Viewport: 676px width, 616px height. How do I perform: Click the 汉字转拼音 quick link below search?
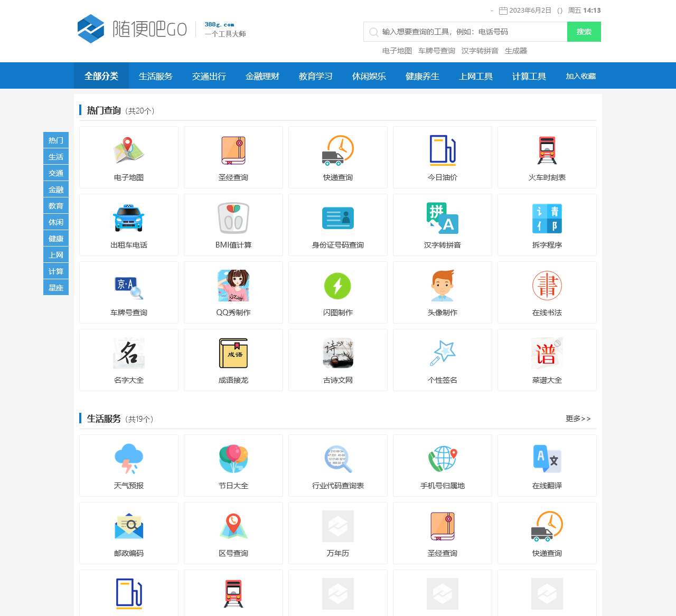pyautogui.click(x=480, y=51)
